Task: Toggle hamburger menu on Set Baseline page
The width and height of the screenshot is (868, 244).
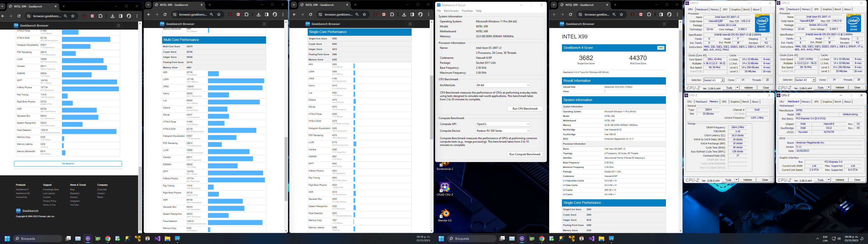Action: 118,25
